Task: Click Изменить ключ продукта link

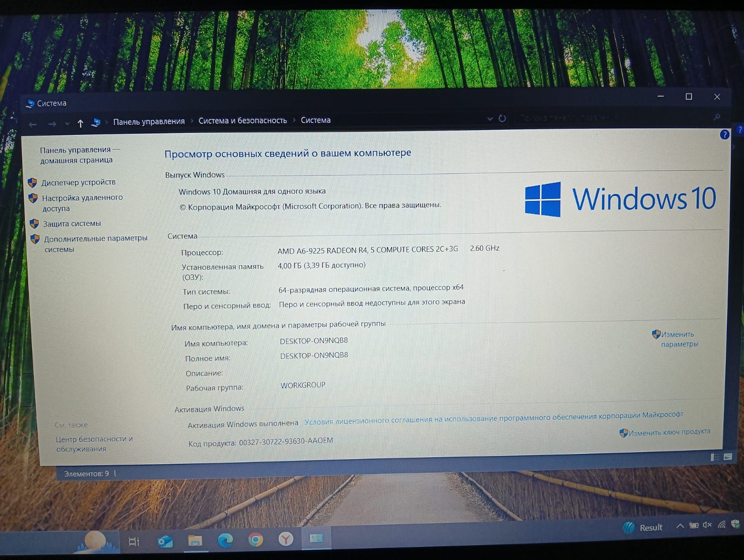Action: 669,432
